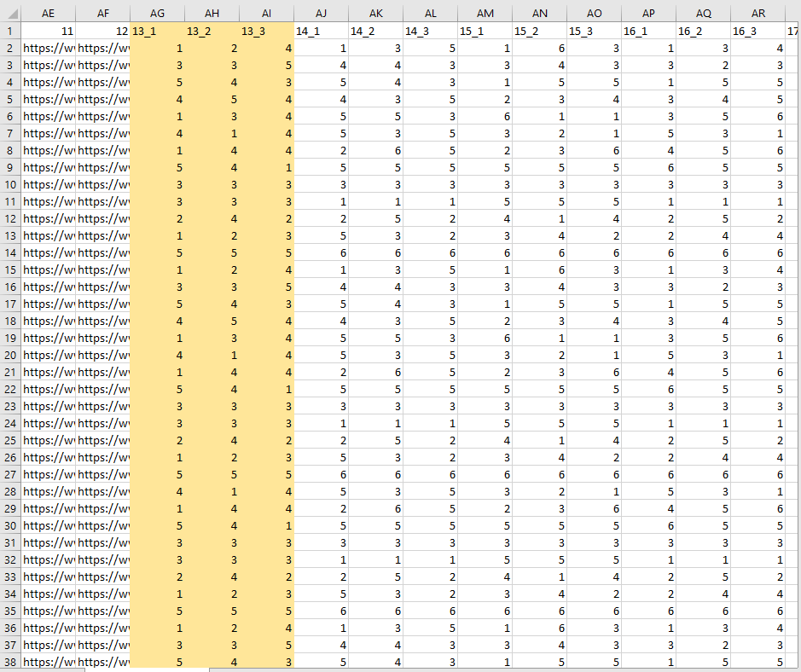This screenshot has width=801, height=672.
Task: Select highlighted cell AH5
Action: (x=212, y=100)
